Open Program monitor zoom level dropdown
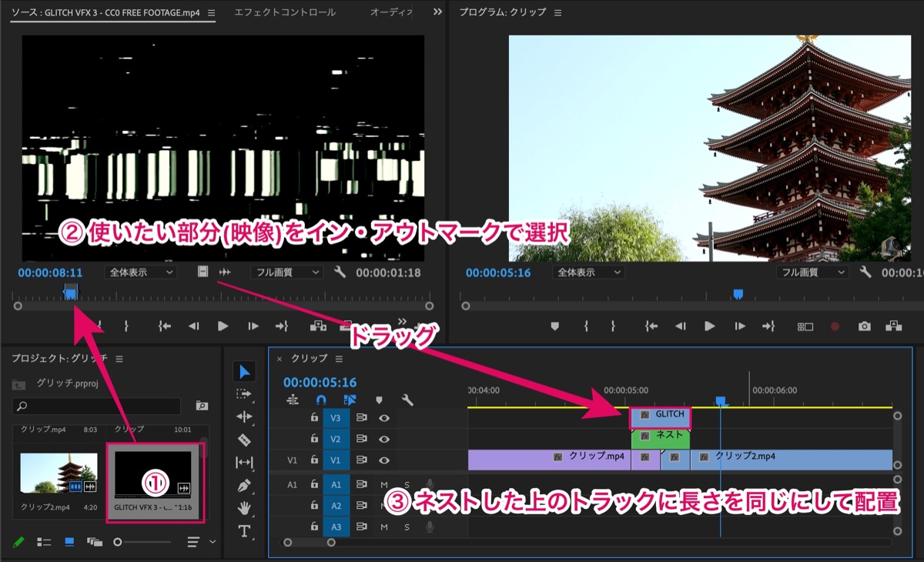This screenshot has width=924, height=562. coord(588,273)
